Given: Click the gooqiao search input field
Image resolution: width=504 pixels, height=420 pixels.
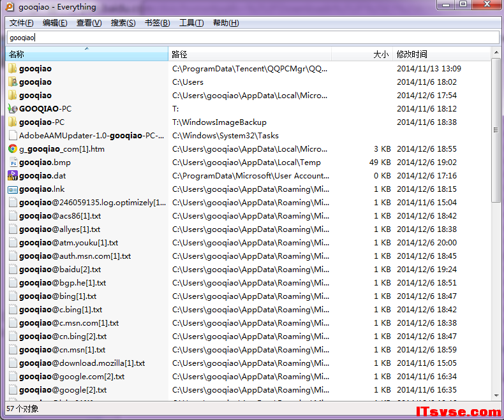Looking at the screenshot, I should 253,38.
